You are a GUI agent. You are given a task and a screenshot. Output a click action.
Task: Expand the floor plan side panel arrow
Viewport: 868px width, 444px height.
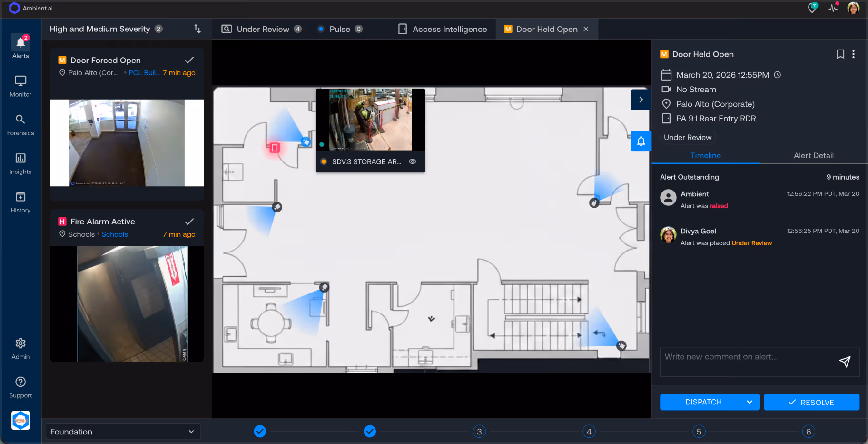click(x=641, y=100)
